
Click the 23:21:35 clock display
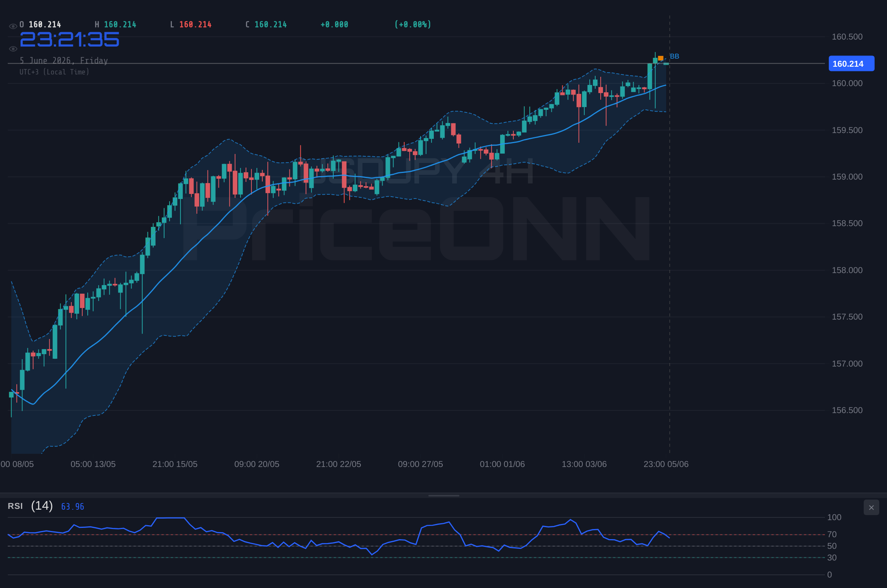(69, 40)
